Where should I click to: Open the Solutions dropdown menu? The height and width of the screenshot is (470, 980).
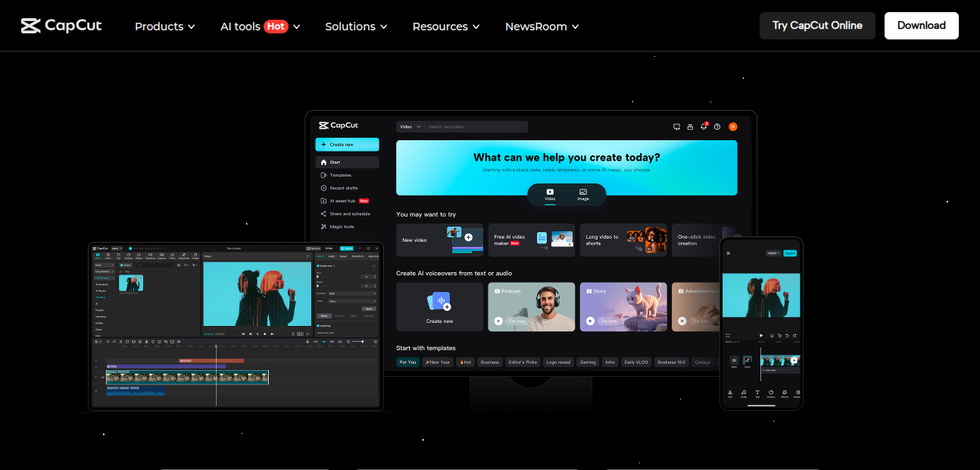pyautogui.click(x=356, y=27)
